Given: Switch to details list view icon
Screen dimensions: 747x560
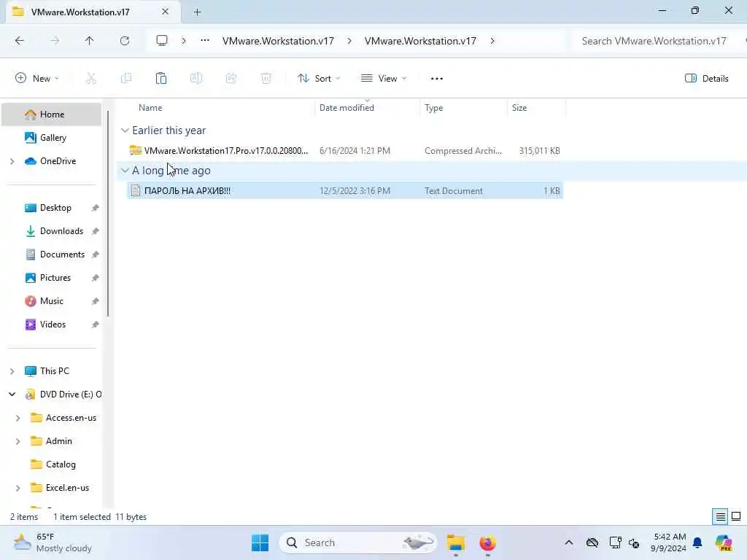Looking at the screenshot, I should tap(720, 516).
